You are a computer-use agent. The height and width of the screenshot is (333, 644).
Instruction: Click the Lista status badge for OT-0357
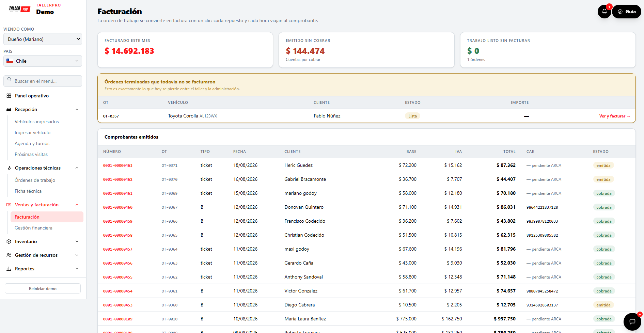(412, 116)
